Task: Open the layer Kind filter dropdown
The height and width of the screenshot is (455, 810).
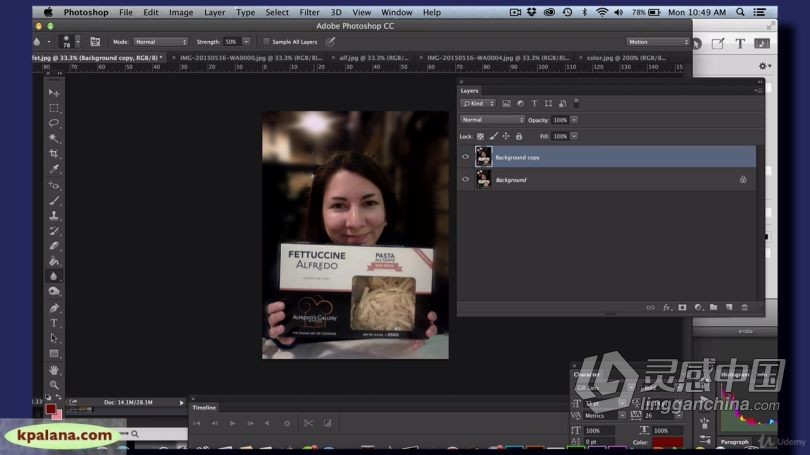Action: click(478, 104)
